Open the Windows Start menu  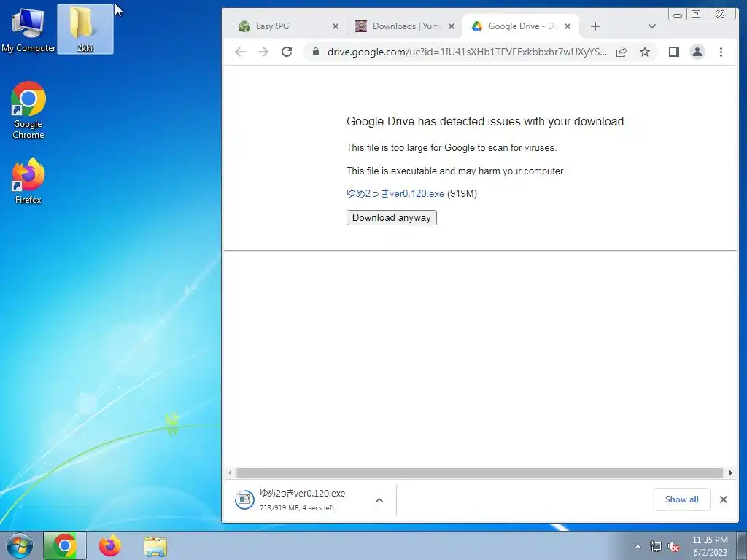click(x=20, y=545)
